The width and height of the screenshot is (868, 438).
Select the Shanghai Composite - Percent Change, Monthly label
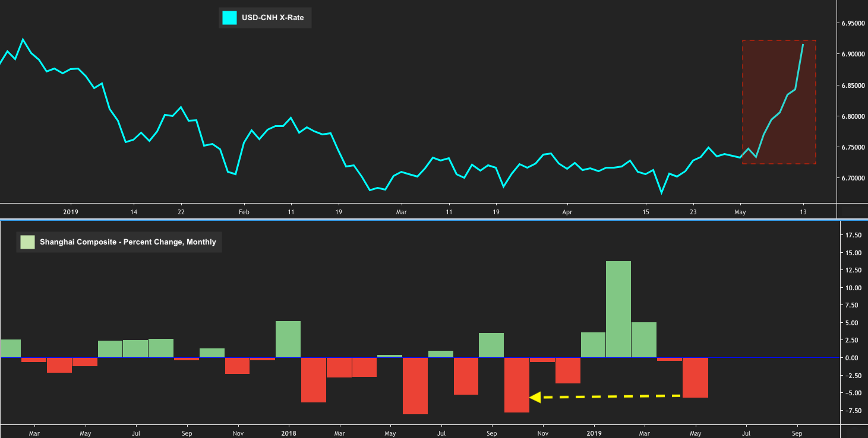tap(128, 242)
